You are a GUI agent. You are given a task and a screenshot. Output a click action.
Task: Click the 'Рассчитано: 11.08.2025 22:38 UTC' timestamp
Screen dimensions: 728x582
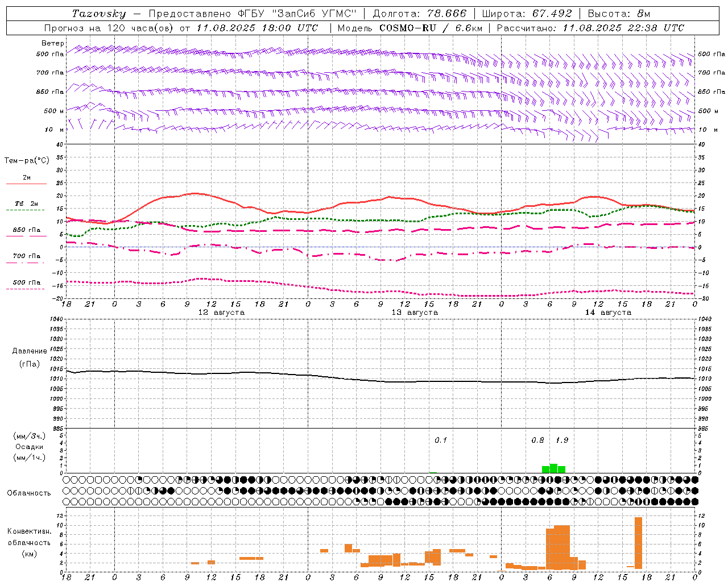pos(590,28)
